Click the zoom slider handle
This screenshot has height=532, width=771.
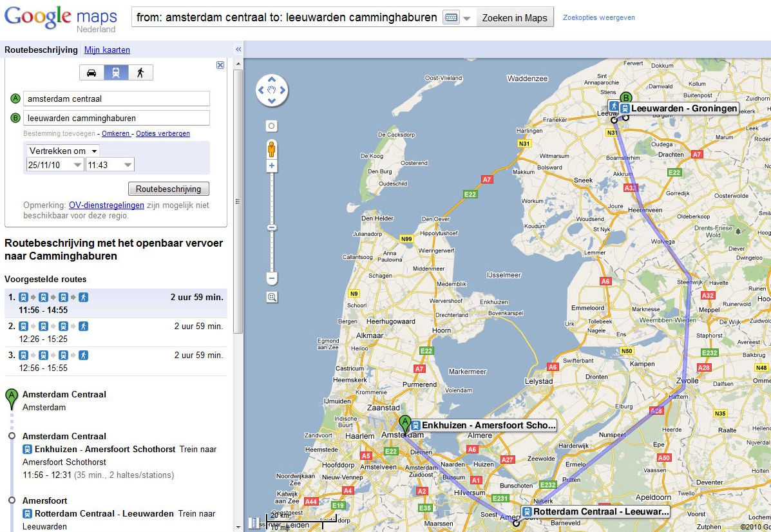pos(271,227)
